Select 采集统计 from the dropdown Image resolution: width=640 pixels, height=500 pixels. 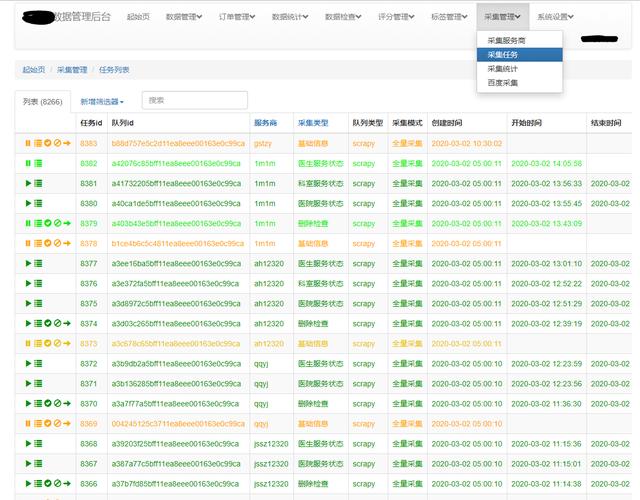click(x=520, y=69)
